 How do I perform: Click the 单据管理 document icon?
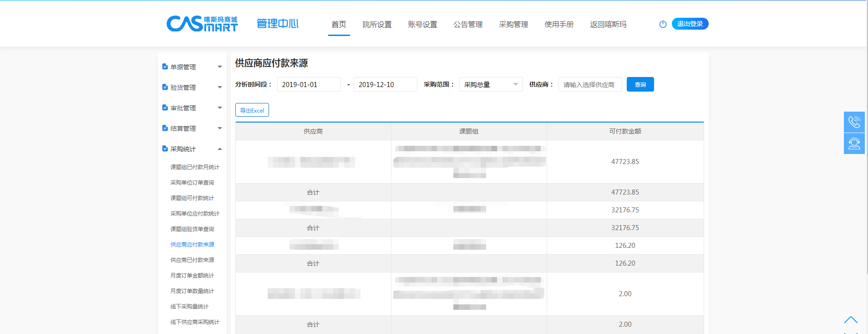tap(165, 67)
